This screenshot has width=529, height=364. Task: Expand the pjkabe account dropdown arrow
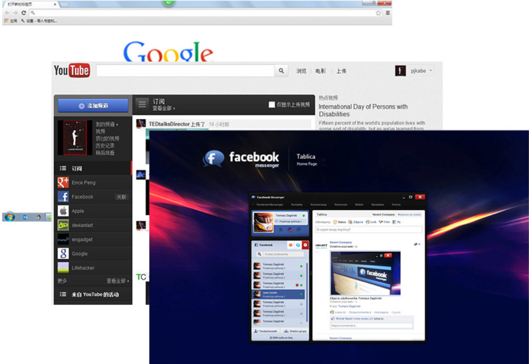click(430, 71)
